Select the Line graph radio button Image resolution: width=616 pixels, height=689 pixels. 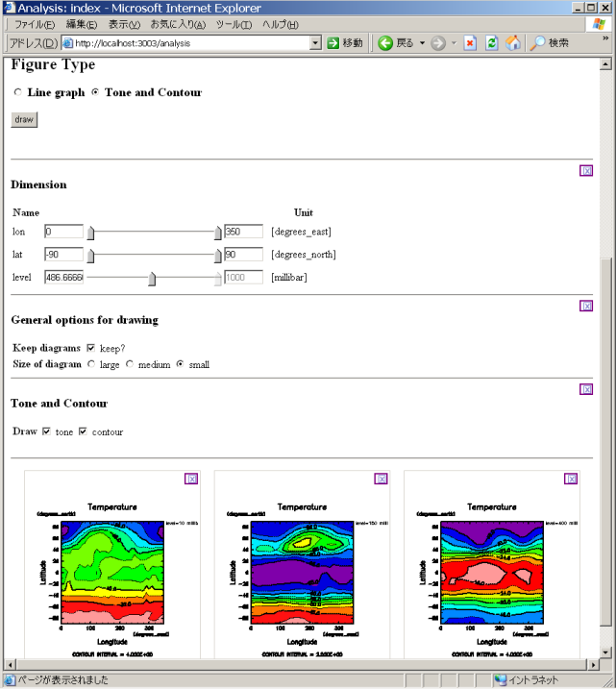[x=18, y=92]
